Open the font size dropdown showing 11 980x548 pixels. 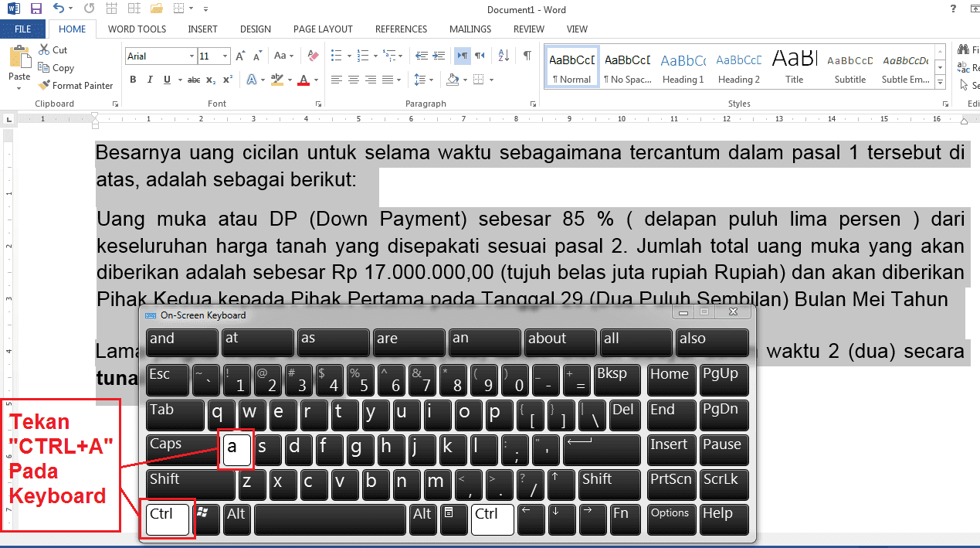coord(226,56)
